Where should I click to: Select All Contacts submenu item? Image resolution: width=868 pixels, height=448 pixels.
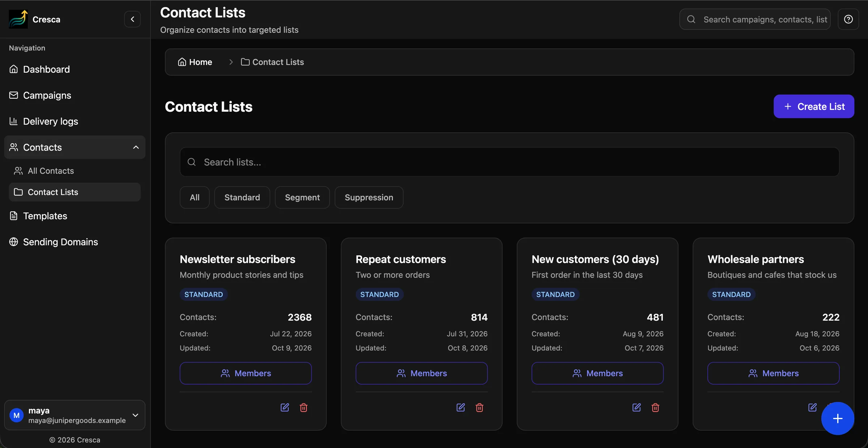tap(75, 171)
